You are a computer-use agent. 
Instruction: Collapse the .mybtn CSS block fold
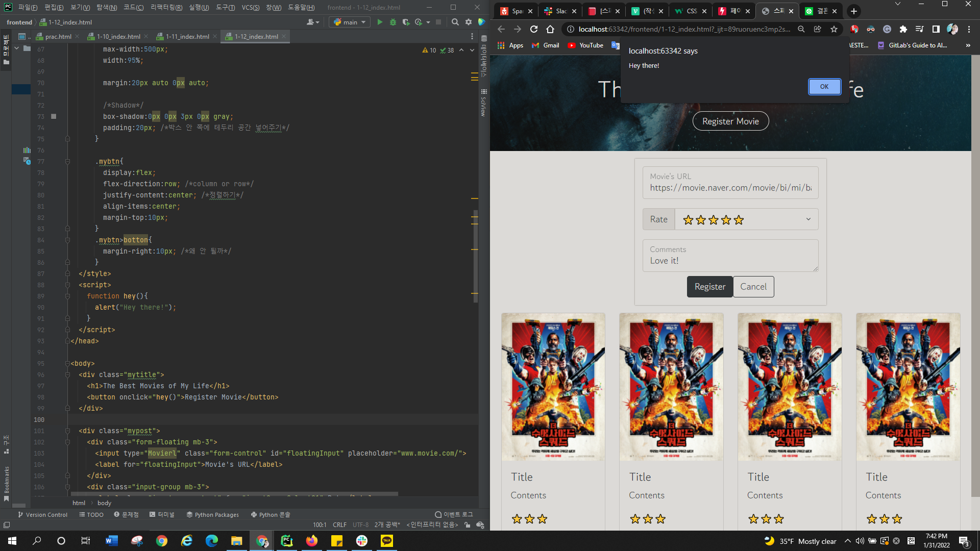click(67, 162)
